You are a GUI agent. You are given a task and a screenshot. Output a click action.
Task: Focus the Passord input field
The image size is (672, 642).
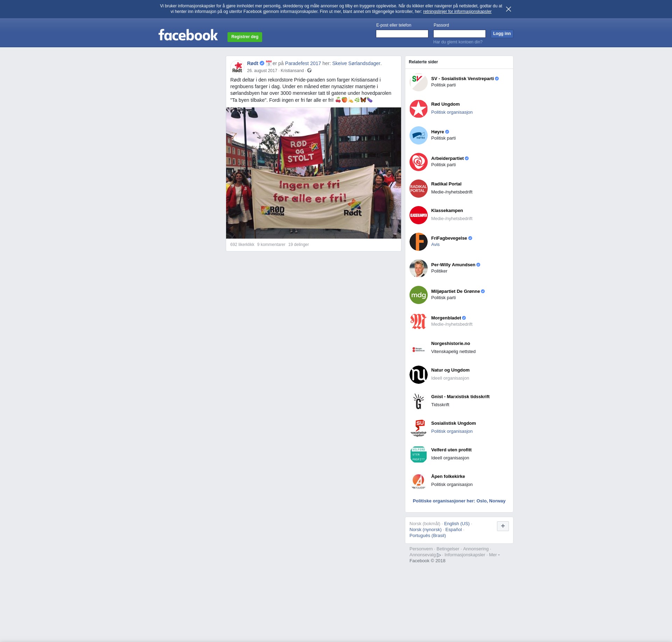(460, 34)
